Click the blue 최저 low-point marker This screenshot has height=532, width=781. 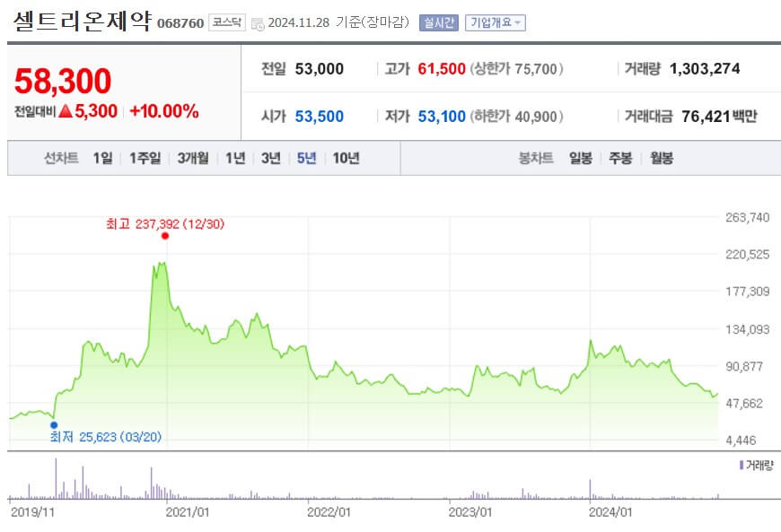tap(54, 425)
